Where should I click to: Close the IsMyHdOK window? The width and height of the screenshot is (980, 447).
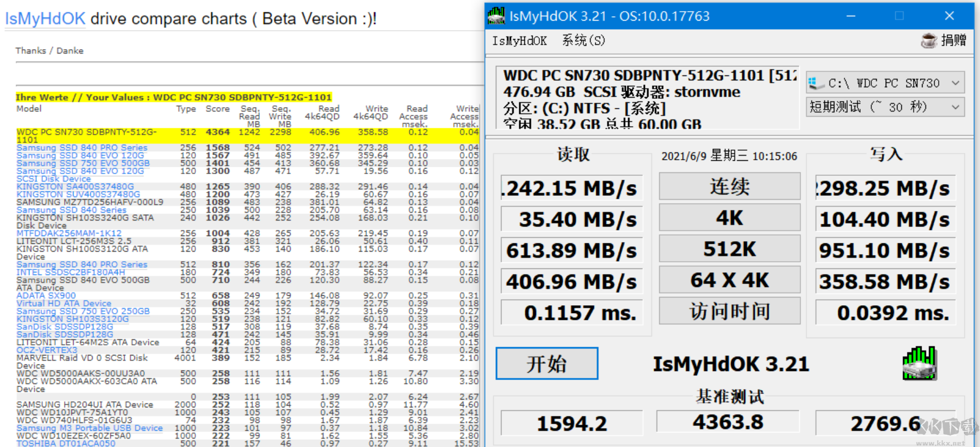pos(949,16)
